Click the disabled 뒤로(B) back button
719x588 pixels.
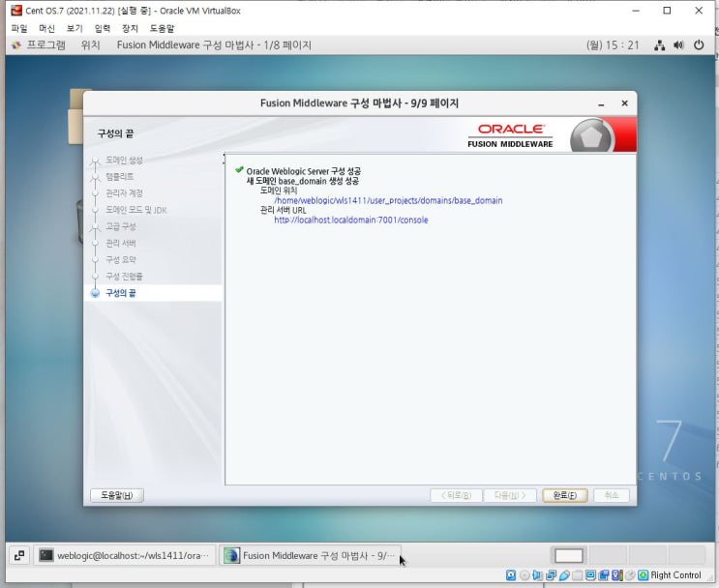[x=456, y=495]
